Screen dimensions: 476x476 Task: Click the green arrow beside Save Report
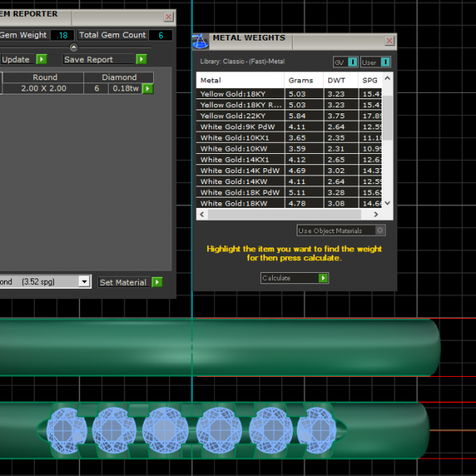[x=141, y=59]
